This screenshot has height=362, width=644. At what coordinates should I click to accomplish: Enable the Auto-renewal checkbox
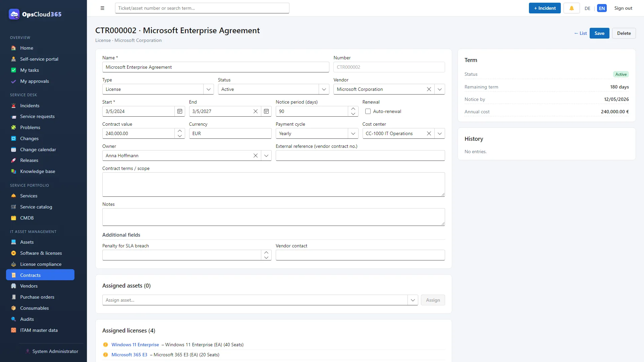pos(368,111)
